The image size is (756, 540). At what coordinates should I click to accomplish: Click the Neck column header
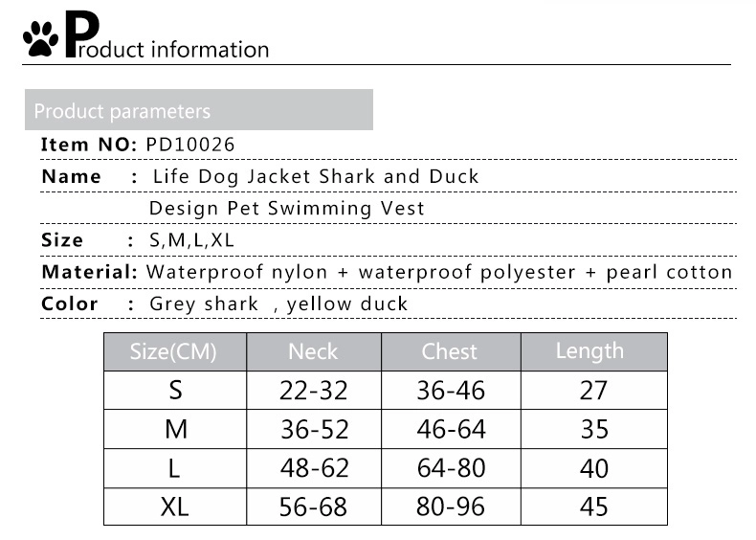(x=314, y=351)
